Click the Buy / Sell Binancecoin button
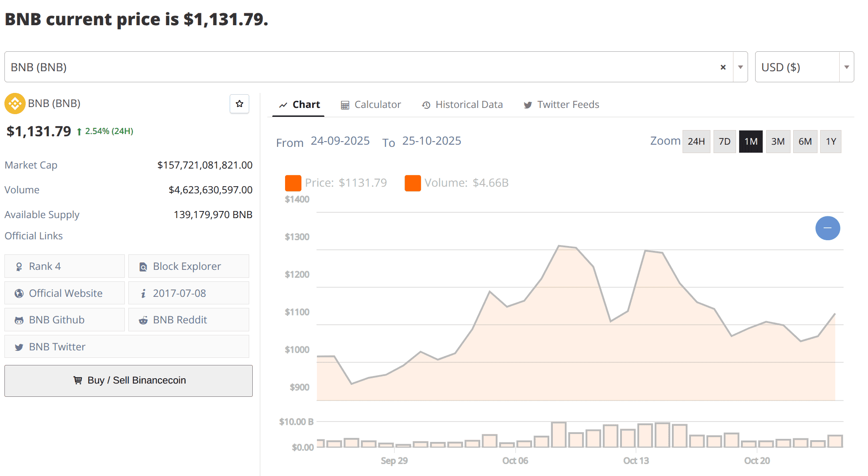Viewport: 868px width, 476px height. pyautogui.click(x=128, y=380)
